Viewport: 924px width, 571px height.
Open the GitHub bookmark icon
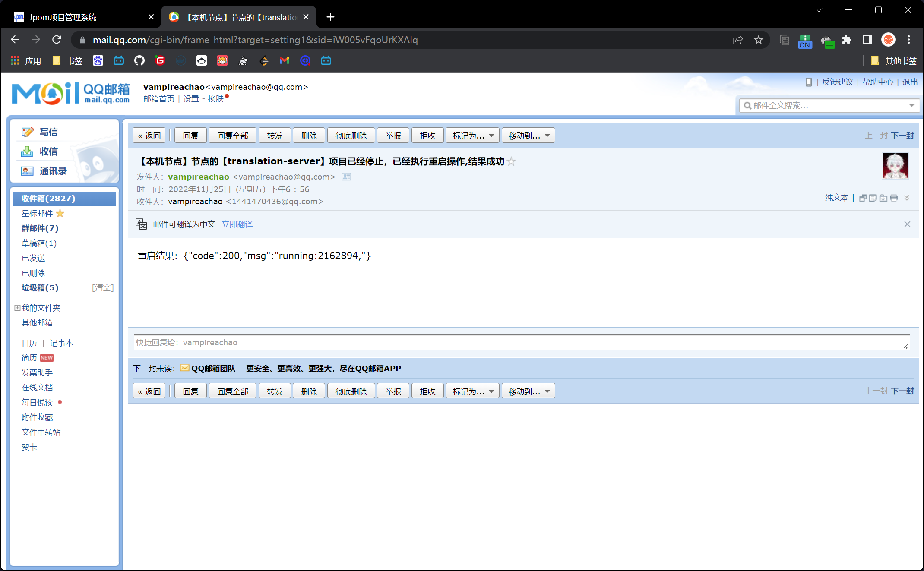(x=139, y=61)
